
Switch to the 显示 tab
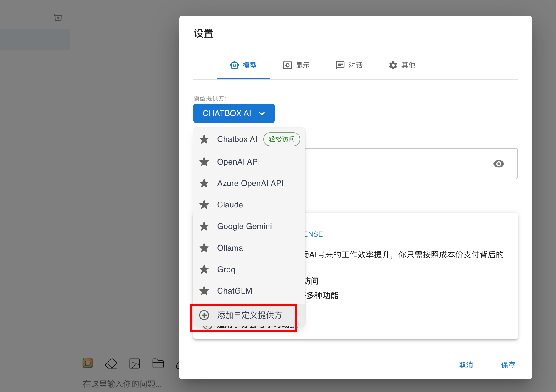[x=296, y=65]
